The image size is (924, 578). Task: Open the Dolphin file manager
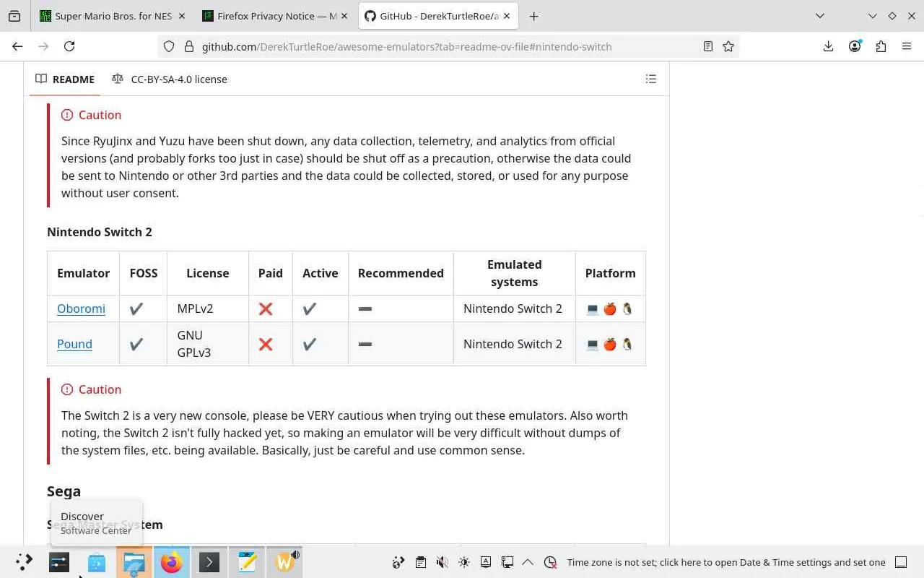pyautogui.click(x=134, y=562)
